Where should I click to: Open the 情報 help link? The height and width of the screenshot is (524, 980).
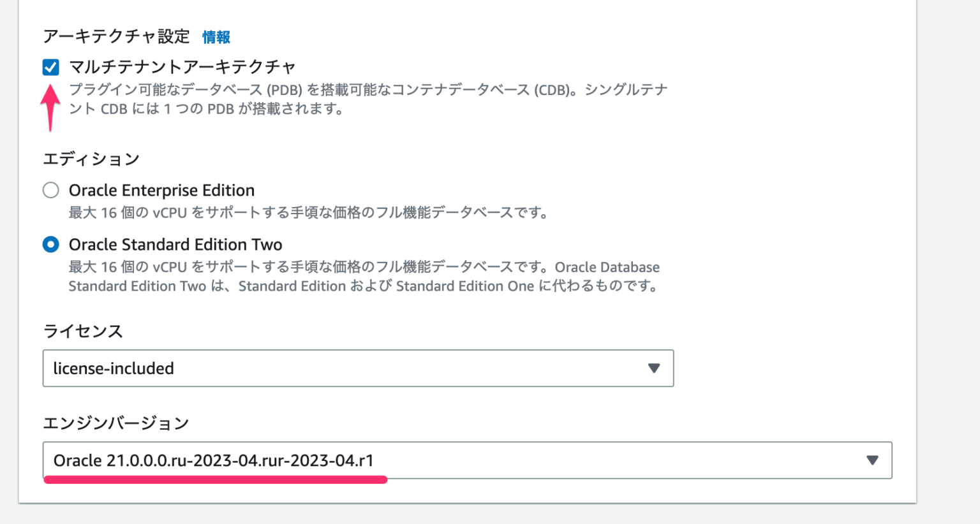216,38
